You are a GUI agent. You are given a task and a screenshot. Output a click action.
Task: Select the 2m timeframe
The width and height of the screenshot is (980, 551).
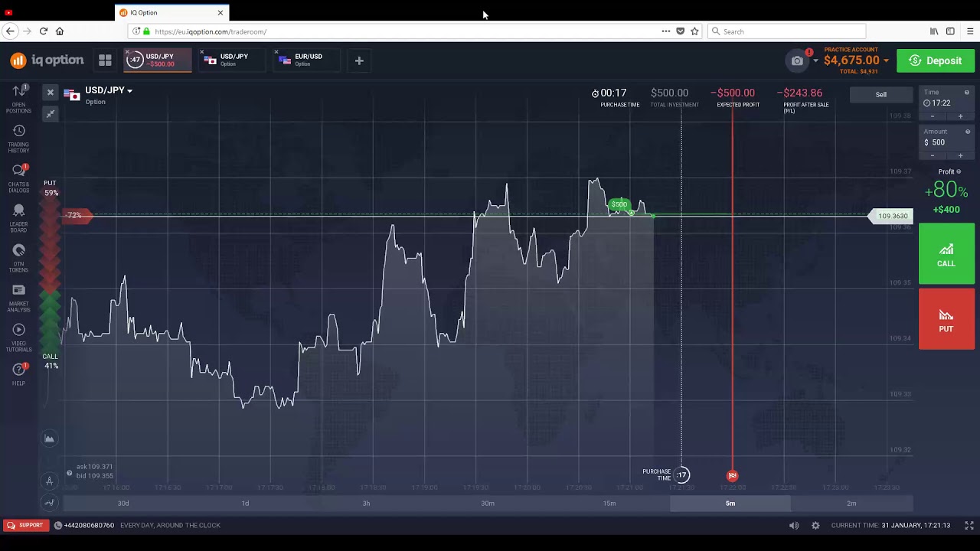(x=851, y=503)
